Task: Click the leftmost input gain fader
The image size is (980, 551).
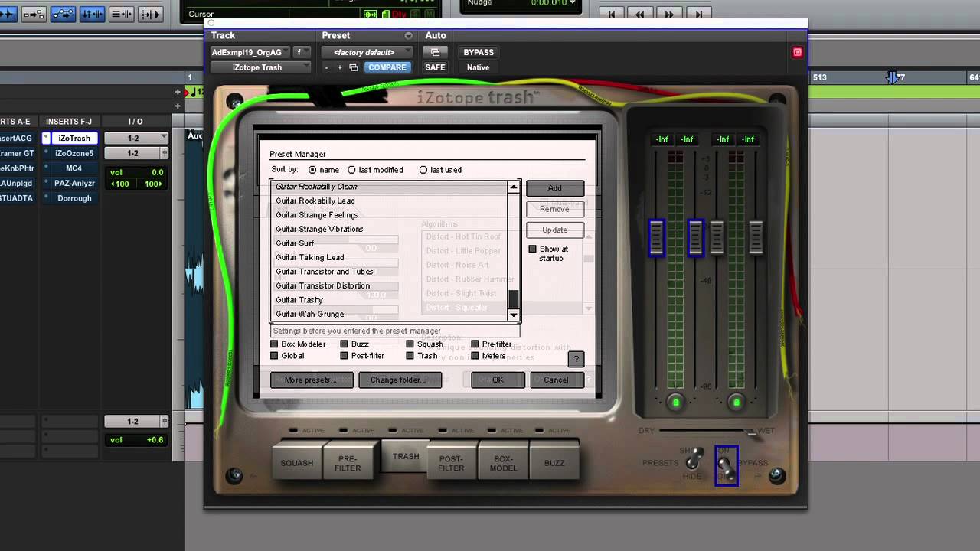Action: (656, 237)
